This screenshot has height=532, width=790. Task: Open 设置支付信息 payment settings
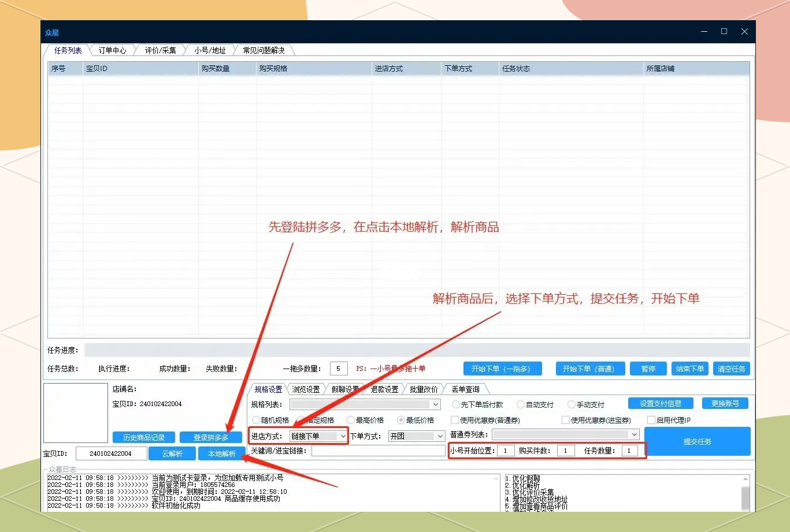coord(661,404)
